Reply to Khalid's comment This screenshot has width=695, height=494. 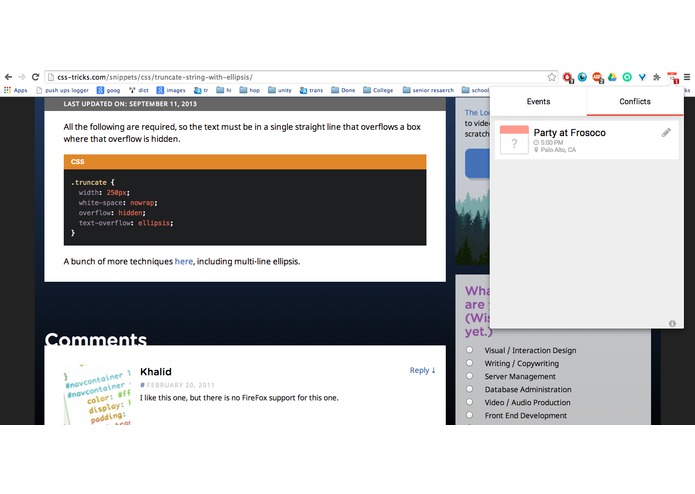422,370
